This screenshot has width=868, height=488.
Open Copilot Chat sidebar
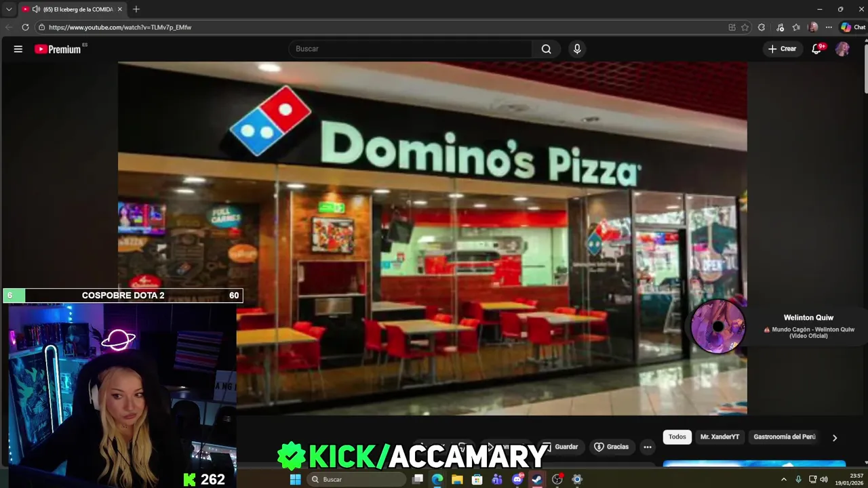point(853,27)
